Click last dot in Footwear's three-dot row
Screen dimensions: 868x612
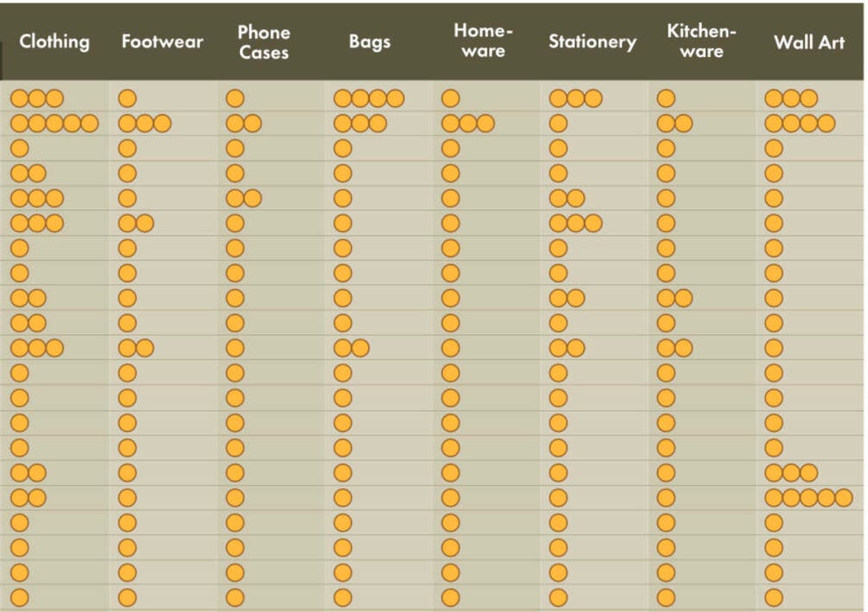162,123
